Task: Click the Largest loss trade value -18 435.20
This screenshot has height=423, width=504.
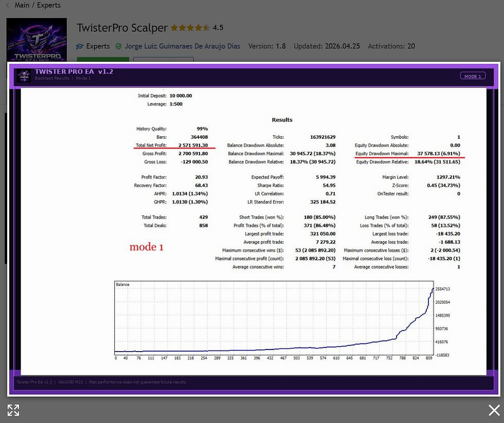Action: pyautogui.click(x=448, y=234)
